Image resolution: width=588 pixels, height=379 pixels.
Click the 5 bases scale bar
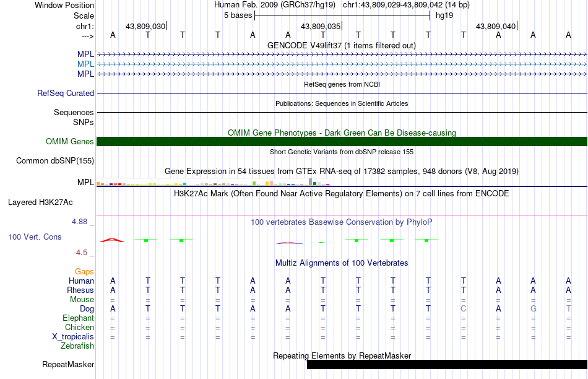click(342, 15)
